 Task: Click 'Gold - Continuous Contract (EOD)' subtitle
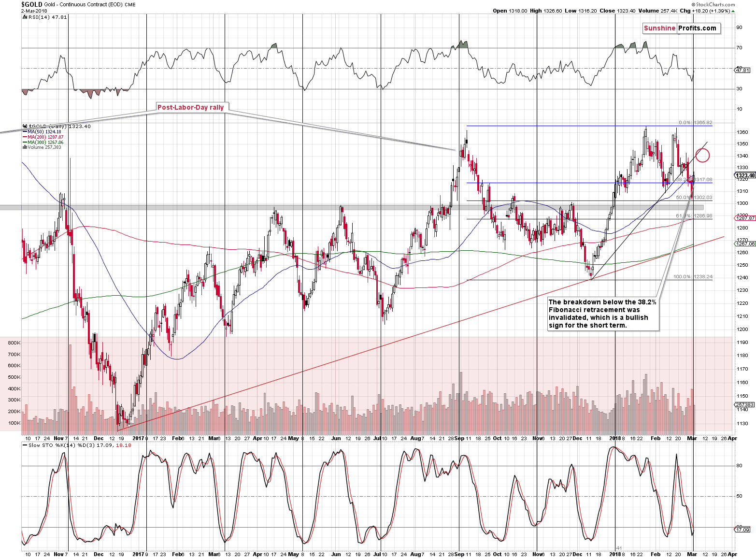click(83, 4)
